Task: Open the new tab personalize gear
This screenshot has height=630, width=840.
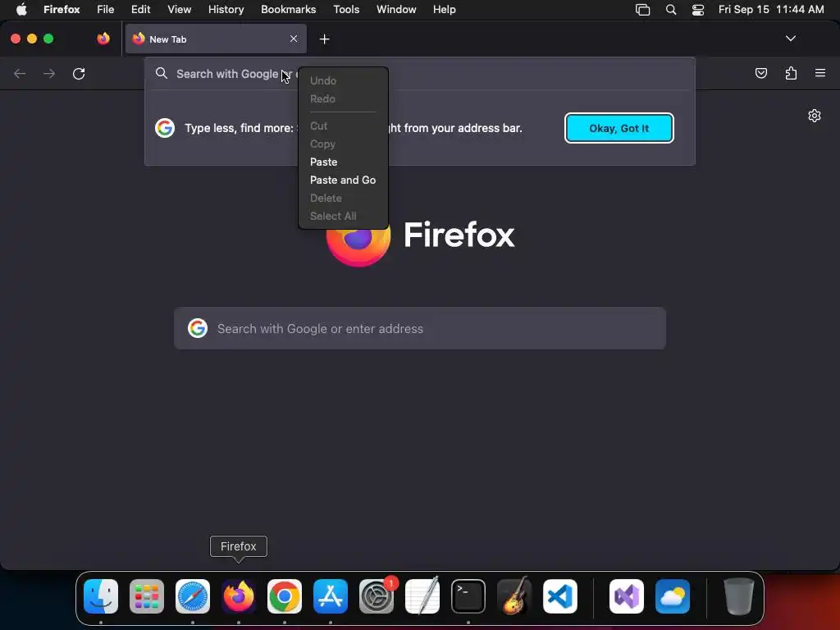Action: [815, 116]
